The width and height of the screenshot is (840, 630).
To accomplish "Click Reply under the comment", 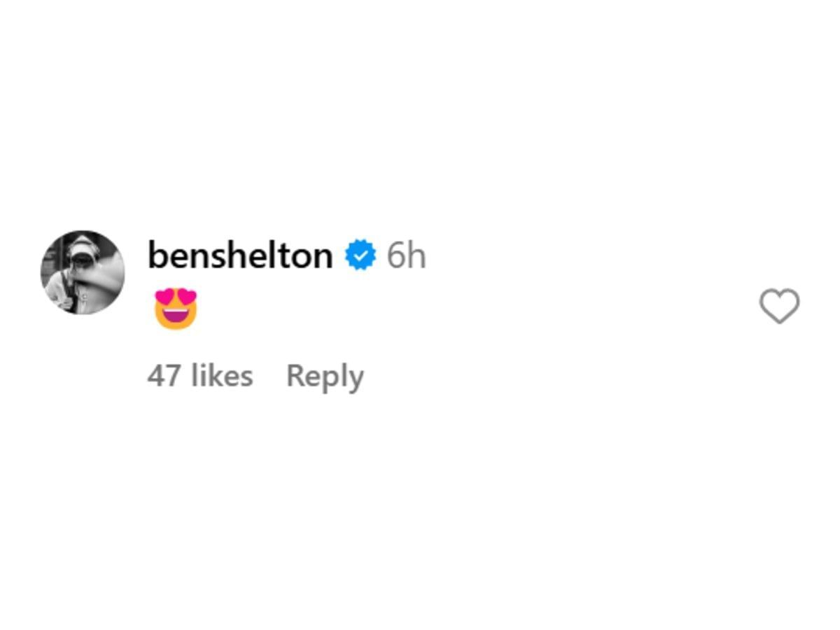I will (x=325, y=376).
